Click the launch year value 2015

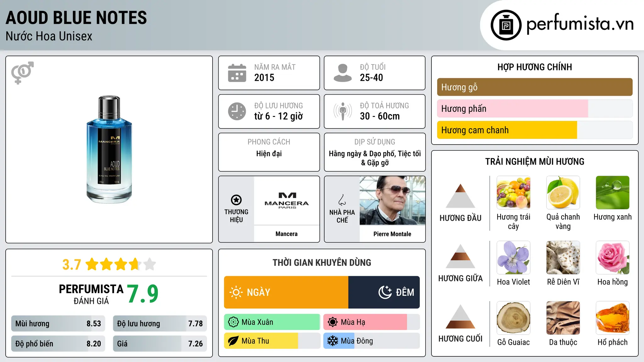click(264, 78)
